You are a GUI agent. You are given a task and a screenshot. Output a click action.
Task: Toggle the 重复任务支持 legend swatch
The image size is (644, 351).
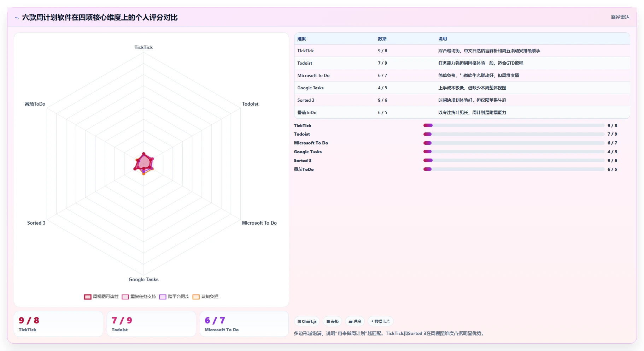(125, 297)
